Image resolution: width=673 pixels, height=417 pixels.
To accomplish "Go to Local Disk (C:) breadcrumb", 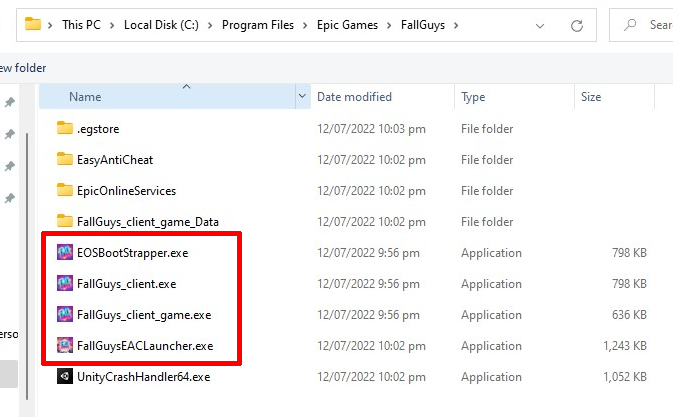I will click(161, 25).
